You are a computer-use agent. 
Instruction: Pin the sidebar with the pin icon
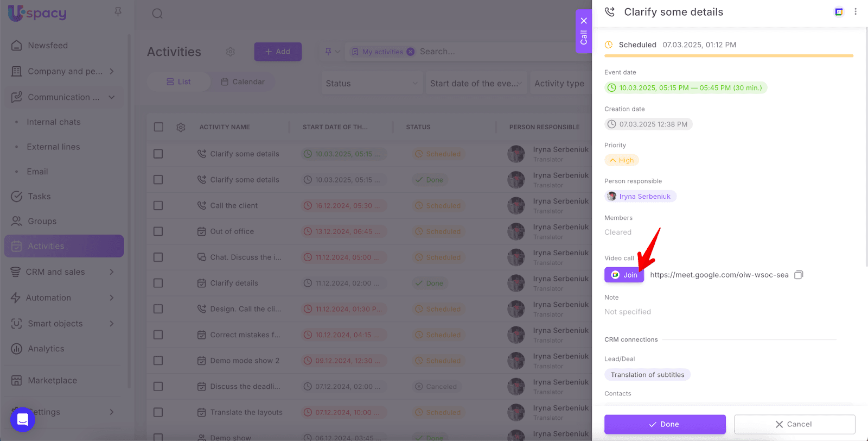point(118,11)
